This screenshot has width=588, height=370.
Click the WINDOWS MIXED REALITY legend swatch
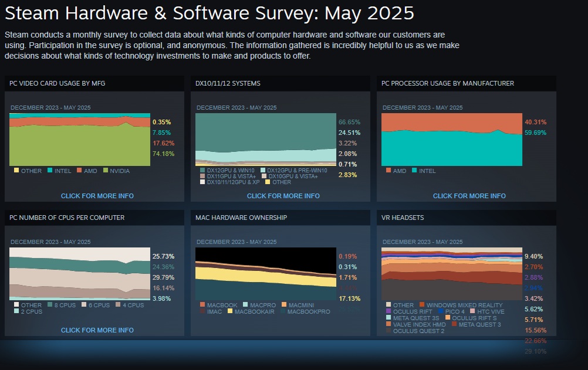click(422, 304)
